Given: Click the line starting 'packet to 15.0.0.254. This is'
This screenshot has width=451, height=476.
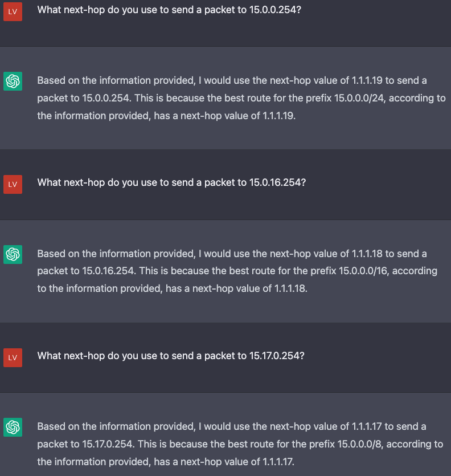Looking at the screenshot, I should click(241, 98).
